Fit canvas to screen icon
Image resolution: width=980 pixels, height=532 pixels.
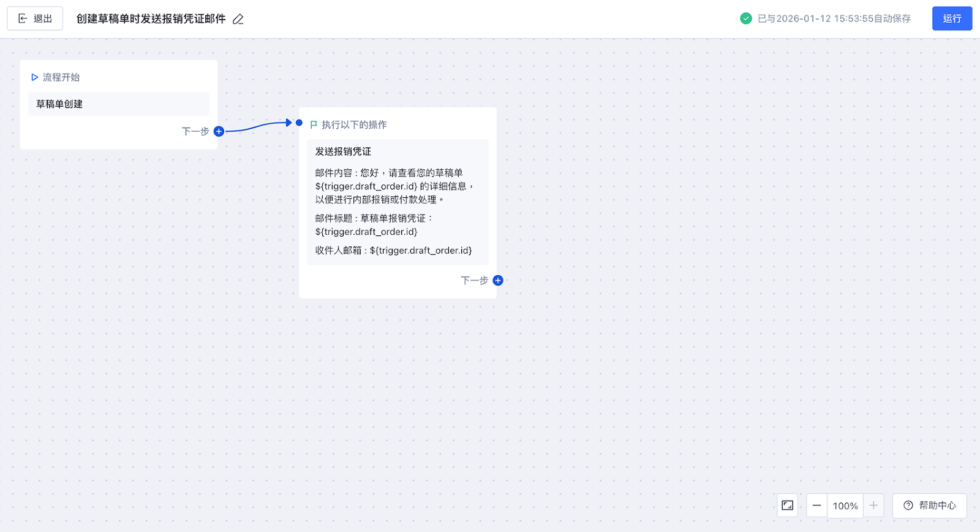point(788,506)
